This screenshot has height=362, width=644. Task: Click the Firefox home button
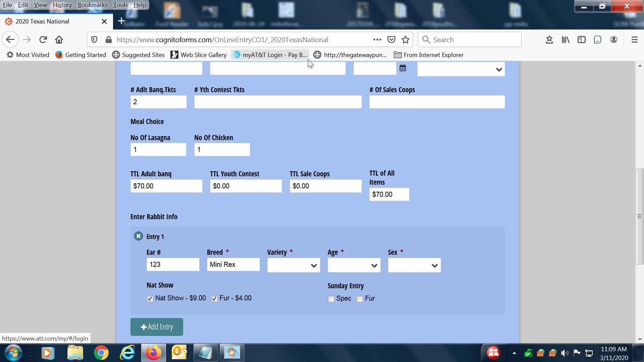click(59, 40)
